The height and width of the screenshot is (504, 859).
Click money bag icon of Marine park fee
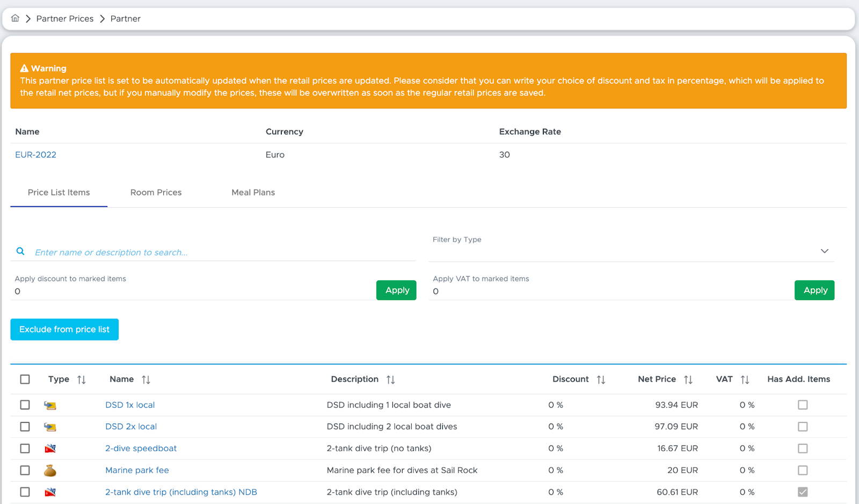pyautogui.click(x=50, y=470)
